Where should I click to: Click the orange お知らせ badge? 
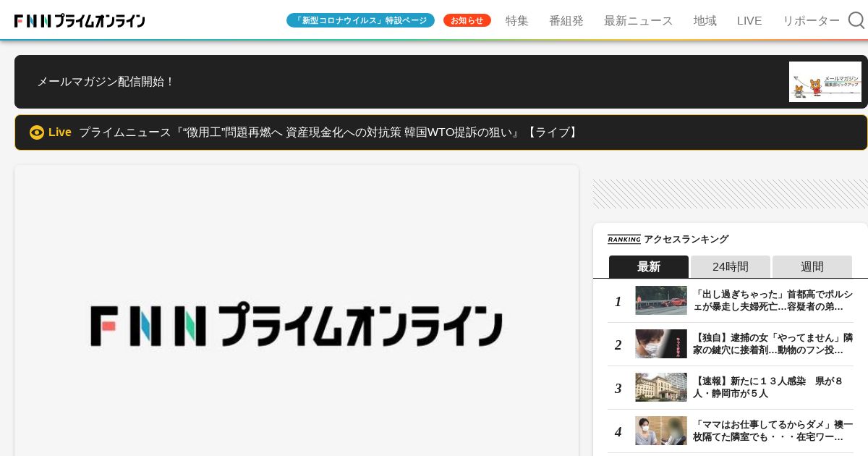point(467,20)
